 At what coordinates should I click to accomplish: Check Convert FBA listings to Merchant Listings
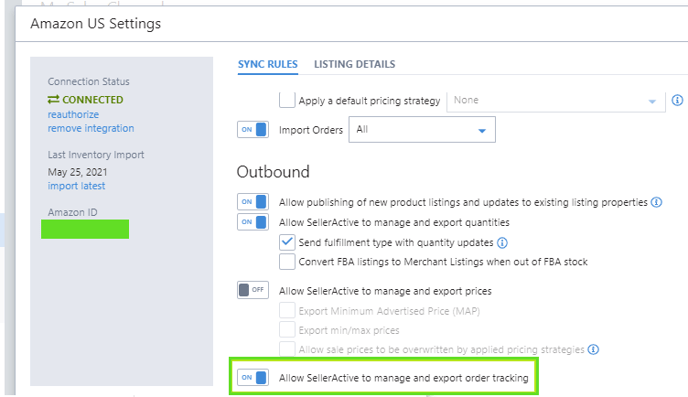(x=287, y=261)
